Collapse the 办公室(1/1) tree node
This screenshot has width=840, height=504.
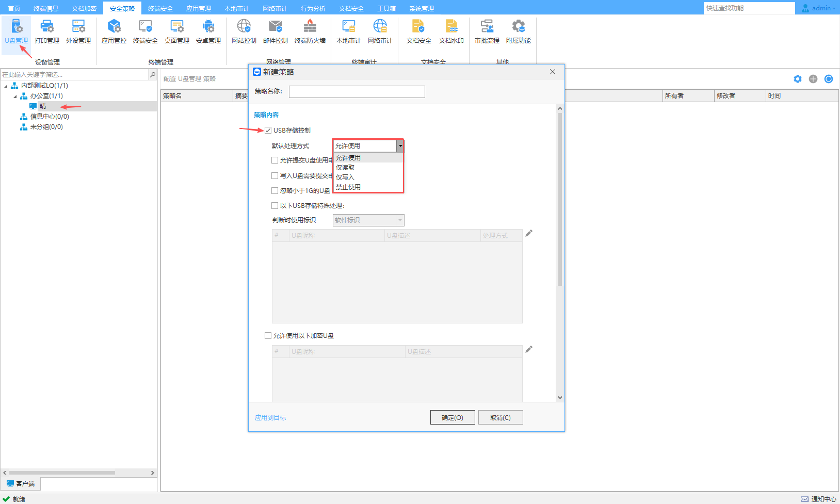pos(15,96)
